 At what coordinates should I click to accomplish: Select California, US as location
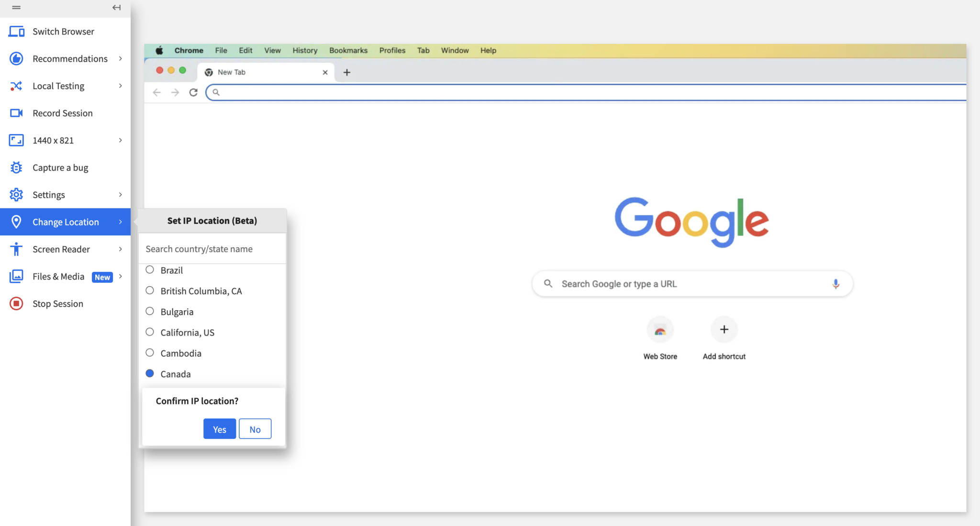(150, 332)
